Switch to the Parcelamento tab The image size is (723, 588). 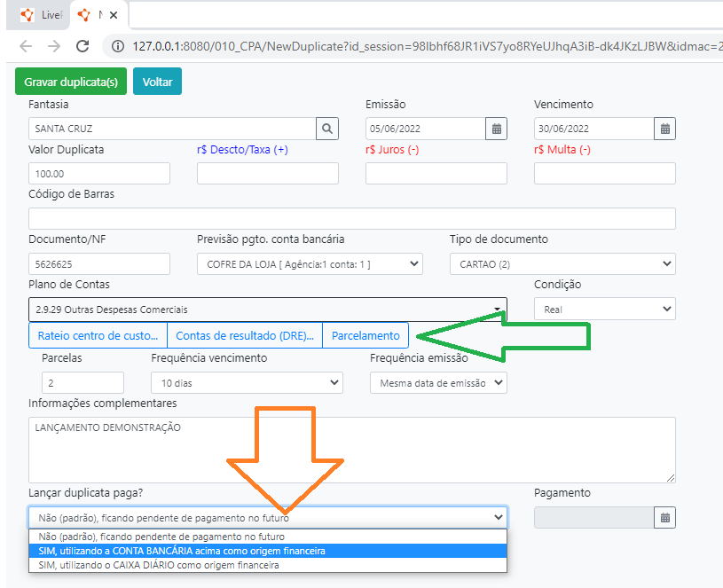[365, 336]
